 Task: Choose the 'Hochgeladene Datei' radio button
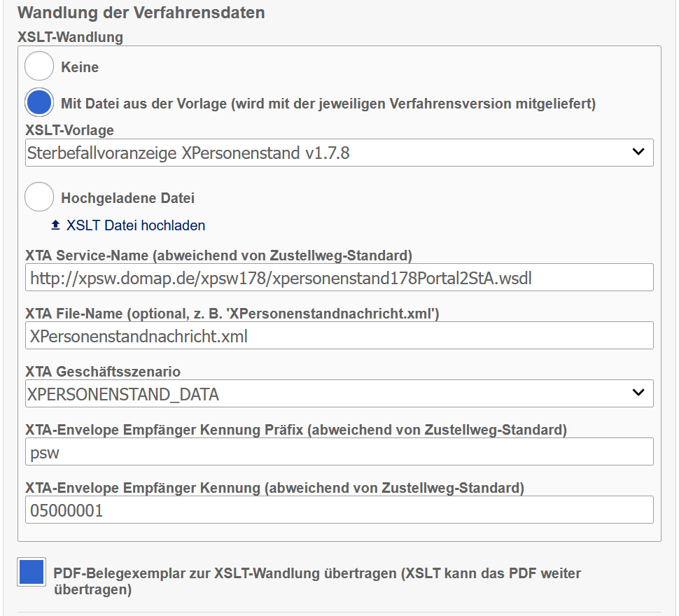coord(39,197)
